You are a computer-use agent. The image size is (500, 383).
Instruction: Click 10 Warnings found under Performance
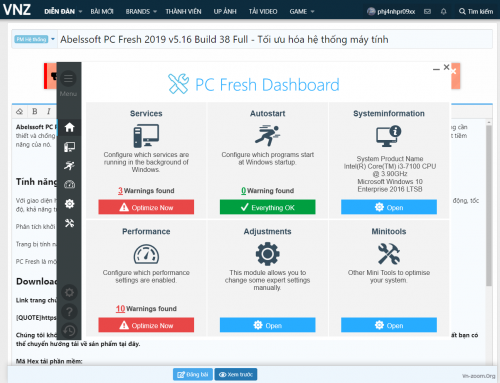coord(146,309)
